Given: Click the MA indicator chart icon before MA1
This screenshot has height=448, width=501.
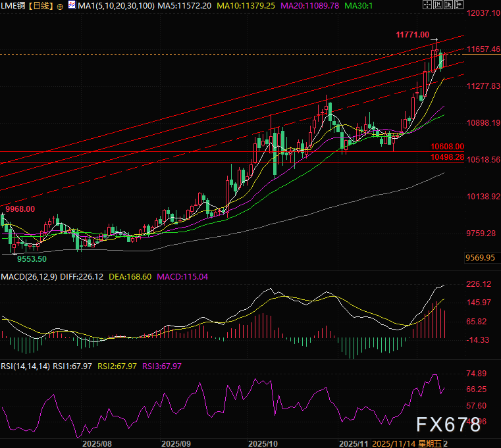Looking at the screenshot, I should click(x=71, y=5).
